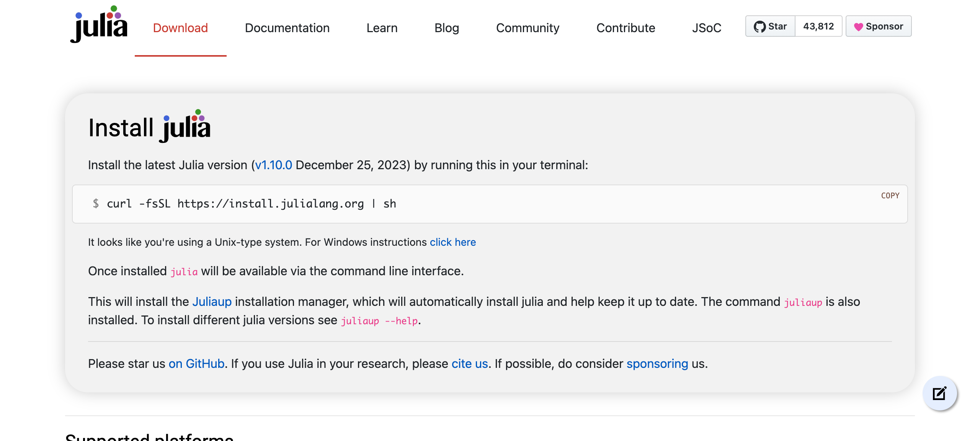Screen dimensions: 980x441
Task: Open the v1.10.0 release link
Action: pos(273,165)
